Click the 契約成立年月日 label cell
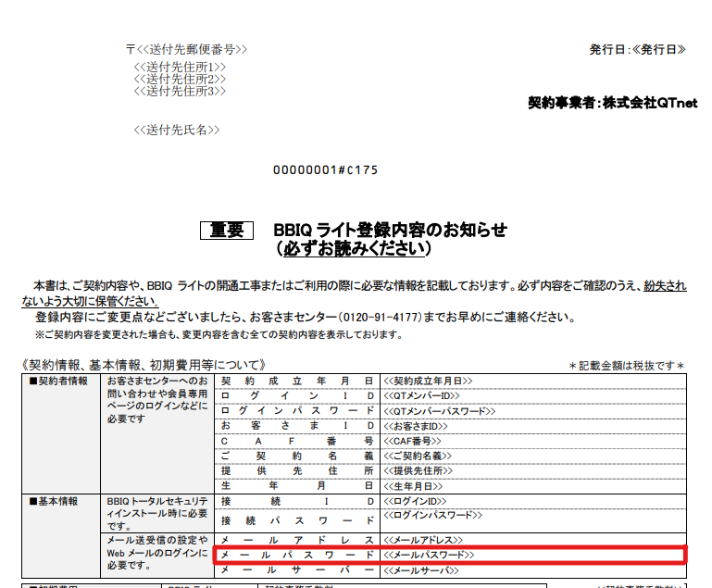 click(x=297, y=381)
